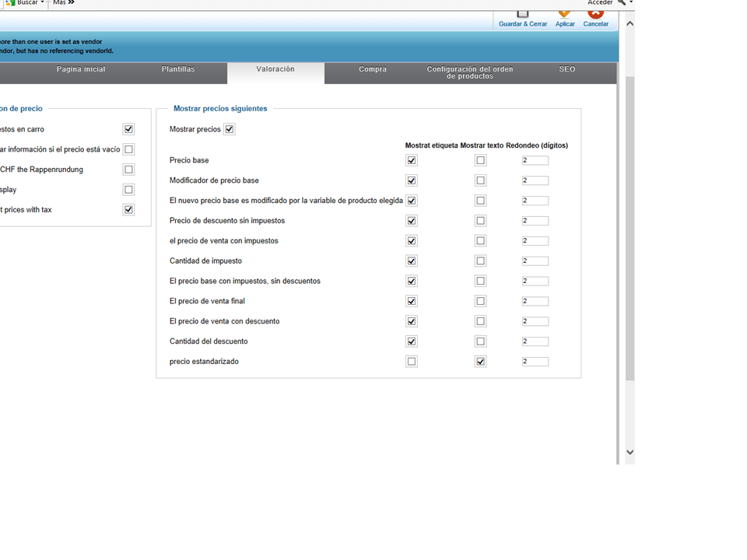Uncheck Mostrar texto for precio estandarizado
This screenshot has height=560, width=747.
point(481,362)
